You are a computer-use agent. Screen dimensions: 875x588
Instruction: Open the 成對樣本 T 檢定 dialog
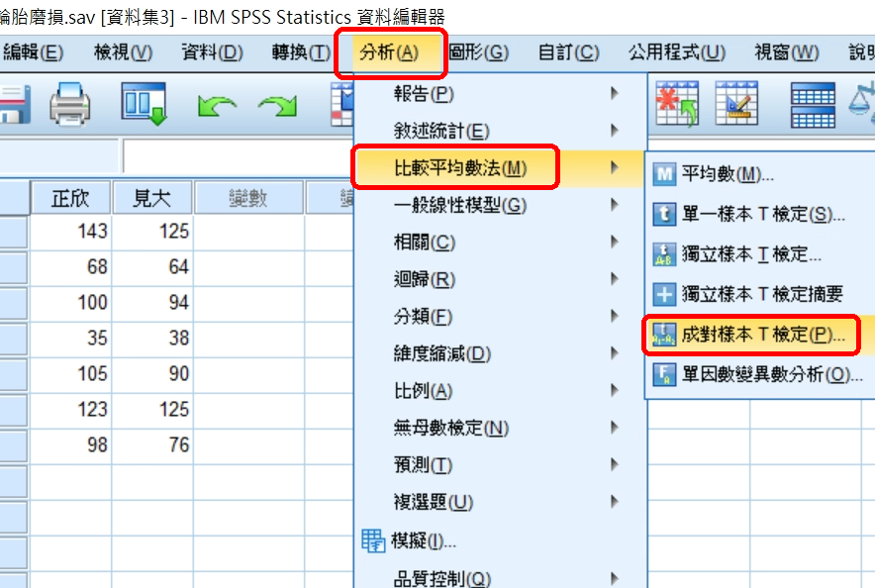(750, 335)
